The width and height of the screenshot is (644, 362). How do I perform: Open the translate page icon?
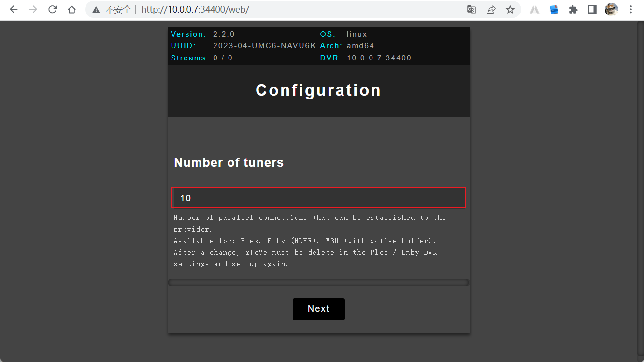[471, 10]
